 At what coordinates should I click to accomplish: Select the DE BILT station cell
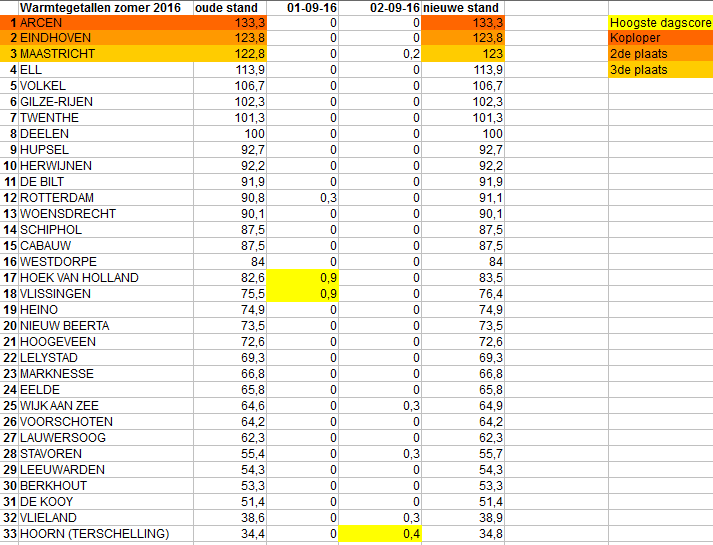pyautogui.click(x=106, y=182)
